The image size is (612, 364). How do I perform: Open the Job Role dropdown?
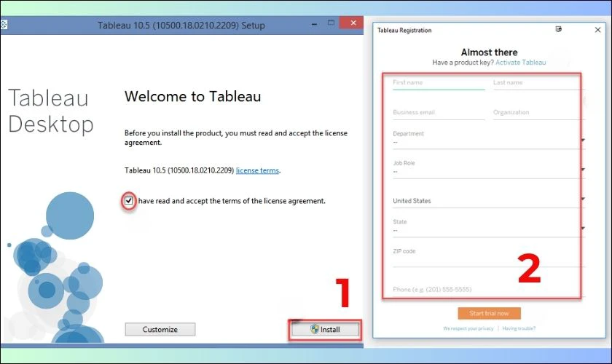point(489,169)
